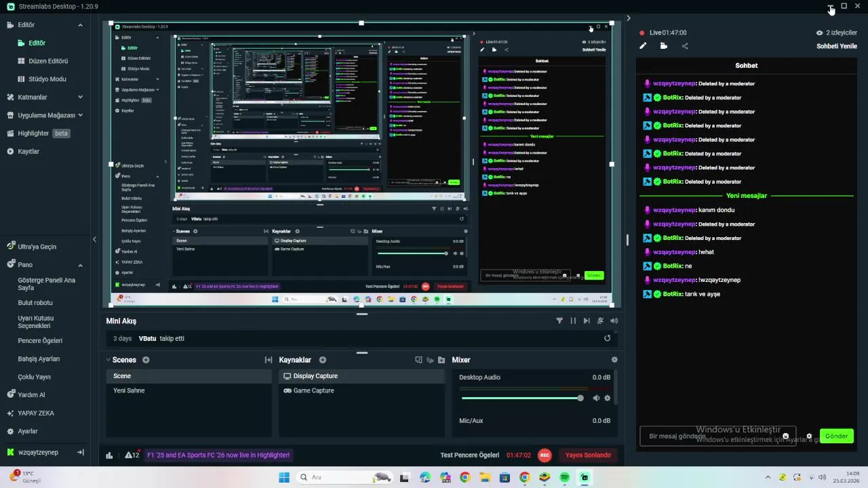This screenshot has height=488, width=868.
Task: Open the Editör sub-item in the sidebar
Action: (37, 43)
